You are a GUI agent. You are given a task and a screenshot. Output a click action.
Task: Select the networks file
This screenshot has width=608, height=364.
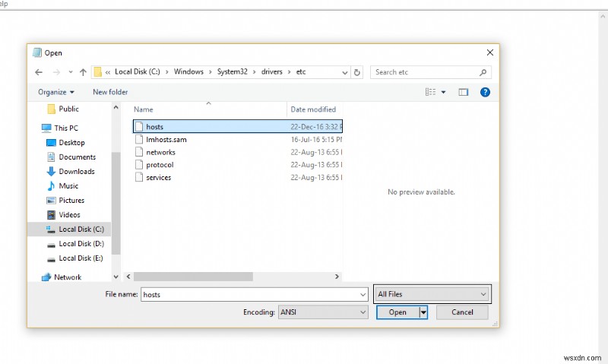238,152
